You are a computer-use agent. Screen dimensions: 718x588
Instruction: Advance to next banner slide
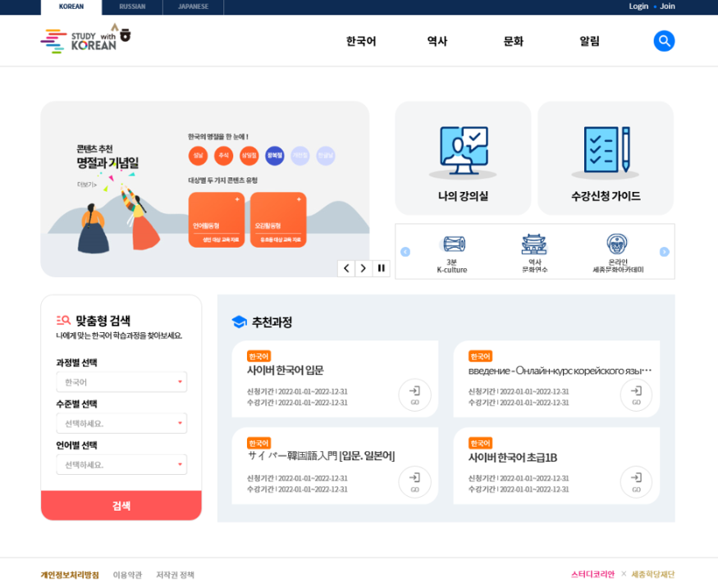364,268
